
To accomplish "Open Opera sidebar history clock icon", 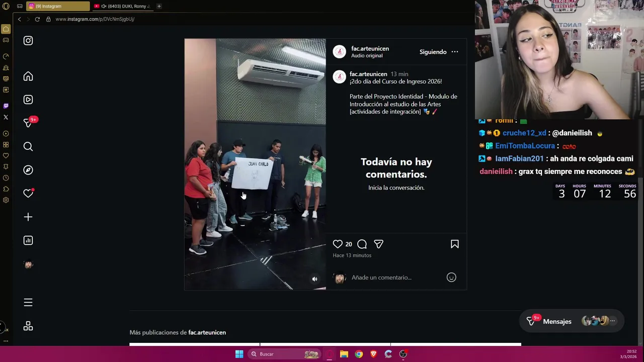I will 6,178.
